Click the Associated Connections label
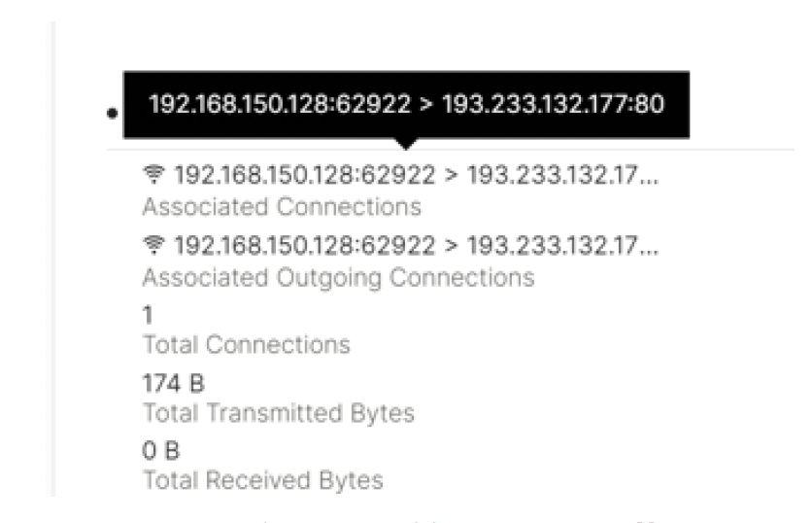The height and width of the screenshot is (523, 812). click(281, 207)
